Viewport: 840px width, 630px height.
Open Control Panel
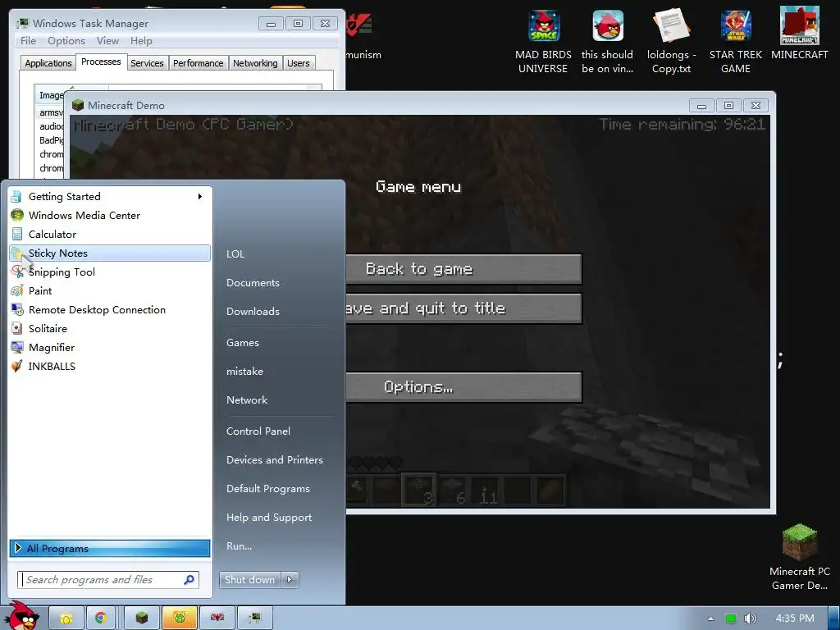[x=258, y=431]
